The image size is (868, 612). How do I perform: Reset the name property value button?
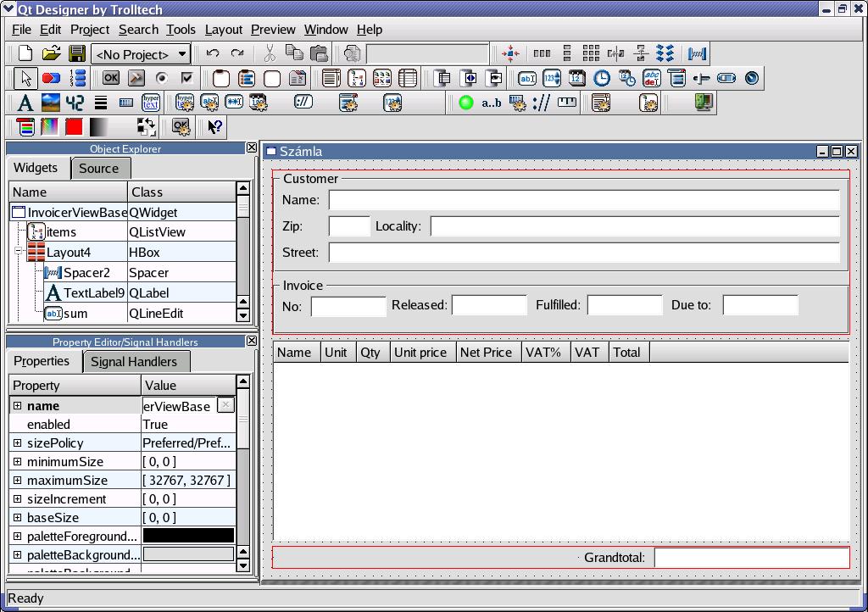coord(225,405)
